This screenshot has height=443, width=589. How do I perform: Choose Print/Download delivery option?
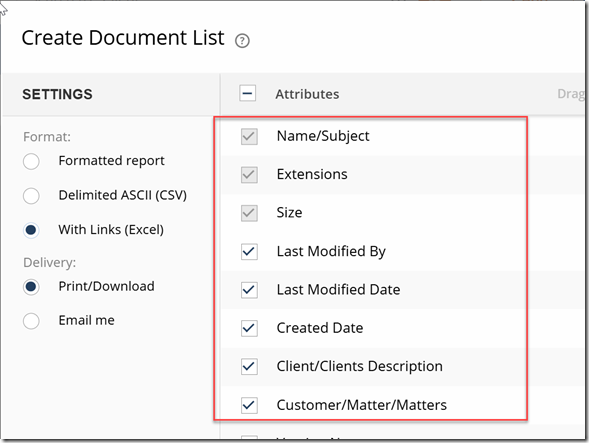[x=31, y=287]
